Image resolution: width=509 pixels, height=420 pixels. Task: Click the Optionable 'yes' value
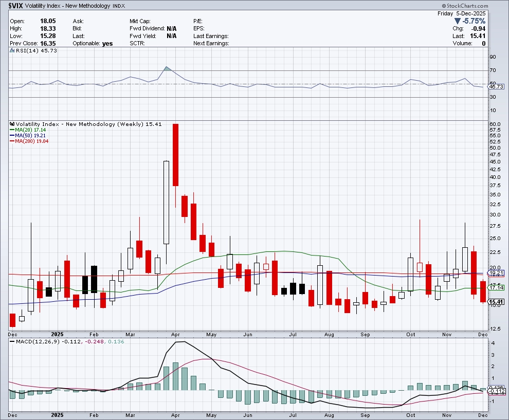[x=107, y=44]
